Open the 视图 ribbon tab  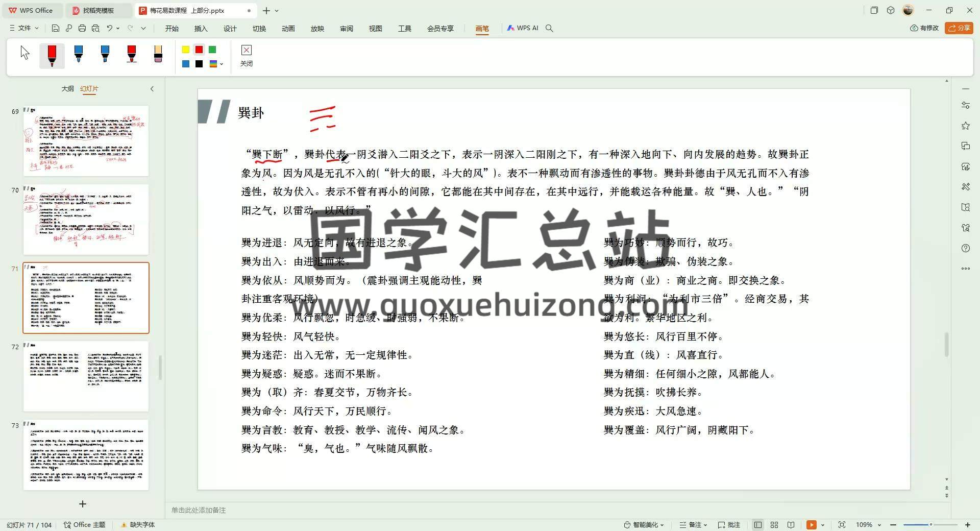pyautogui.click(x=376, y=29)
